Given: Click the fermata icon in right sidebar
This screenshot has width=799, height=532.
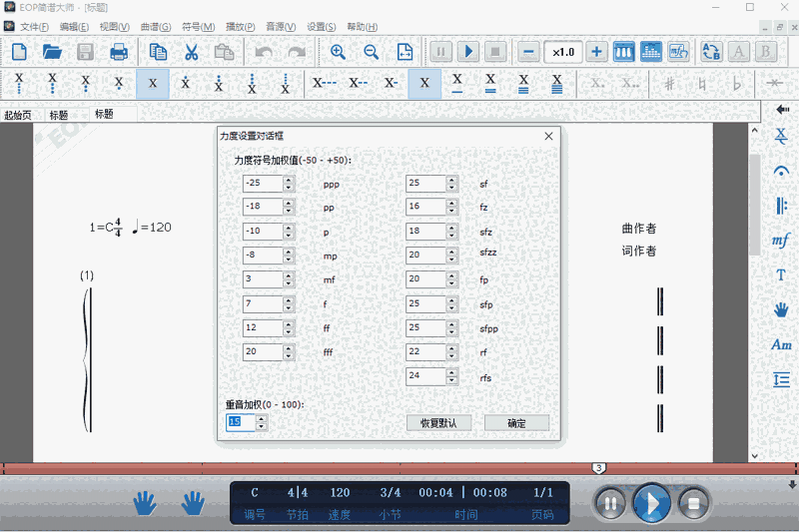Looking at the screenshot, I should (781, 171).
